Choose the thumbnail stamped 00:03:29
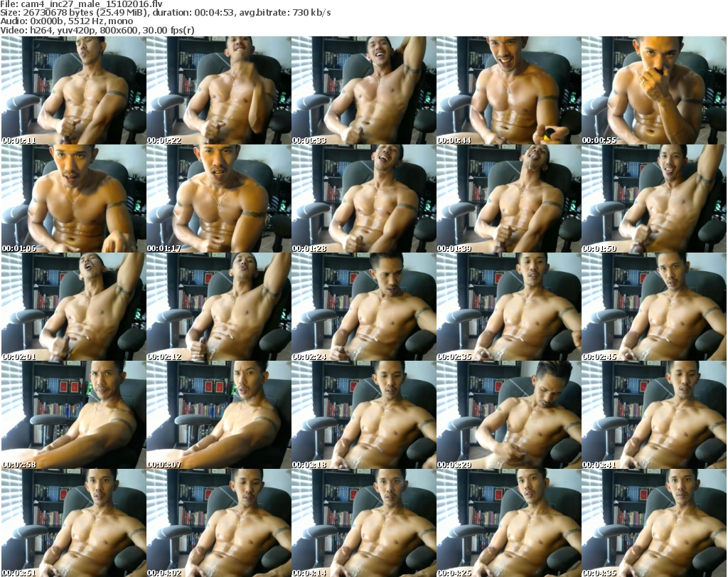728x577 pixels. 508,415
